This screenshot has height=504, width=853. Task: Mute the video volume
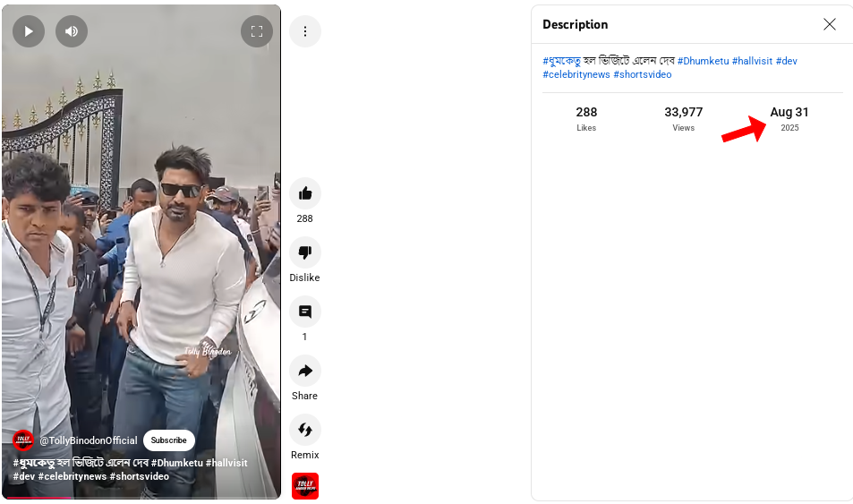(x=72, y=31)
